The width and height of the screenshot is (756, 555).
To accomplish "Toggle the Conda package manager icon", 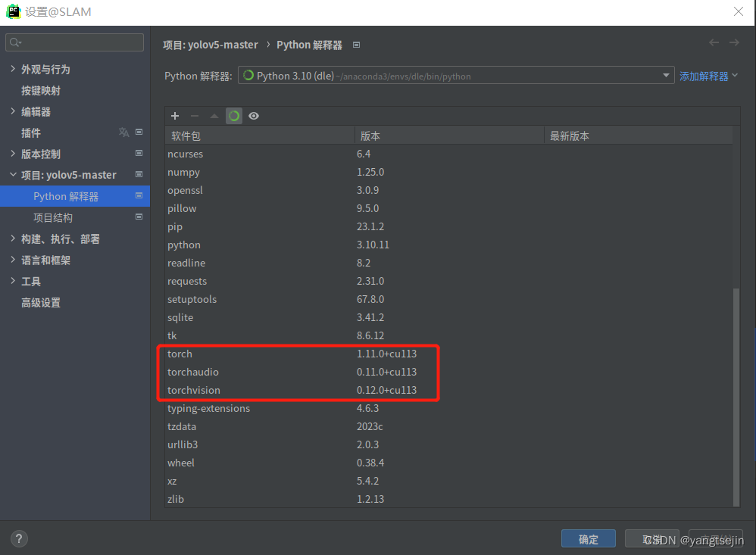I will click(x=234, y=116).
